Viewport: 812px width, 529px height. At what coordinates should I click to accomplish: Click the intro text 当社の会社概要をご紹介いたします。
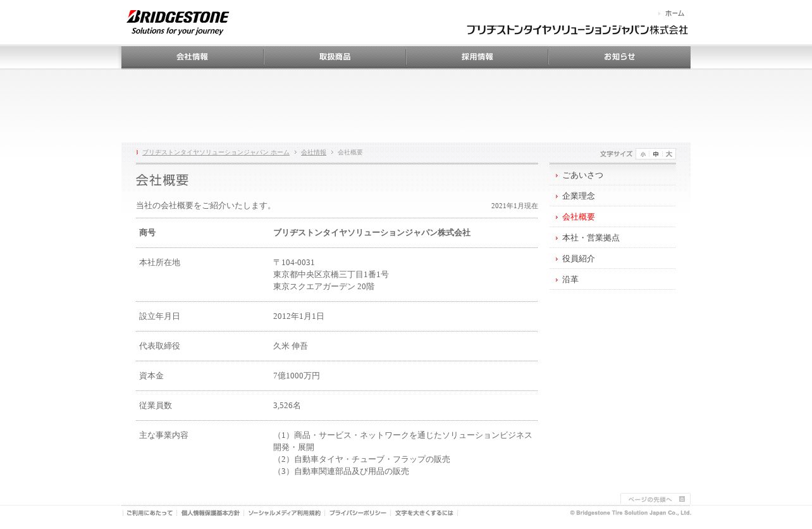pyautogui.click(x=206, y=206)
